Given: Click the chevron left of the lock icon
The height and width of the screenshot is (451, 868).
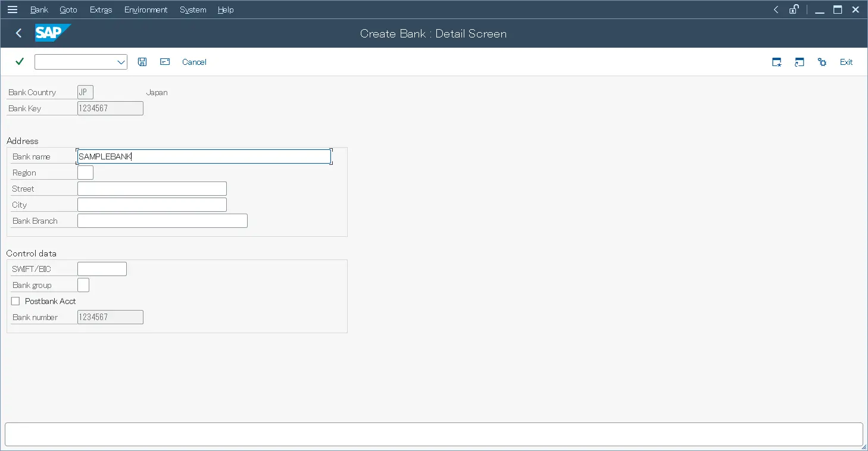Looking at the screenshot, I should (775, 10).
